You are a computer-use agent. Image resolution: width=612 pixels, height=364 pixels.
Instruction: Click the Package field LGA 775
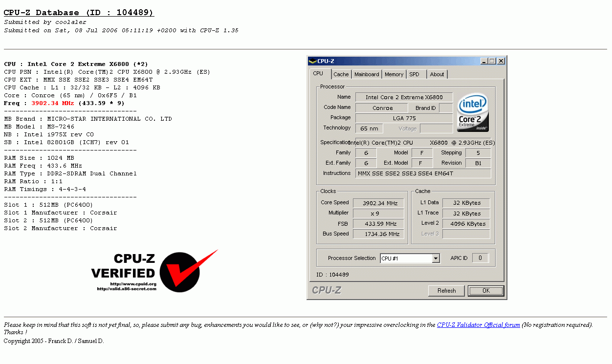click(x=404, y=118)
